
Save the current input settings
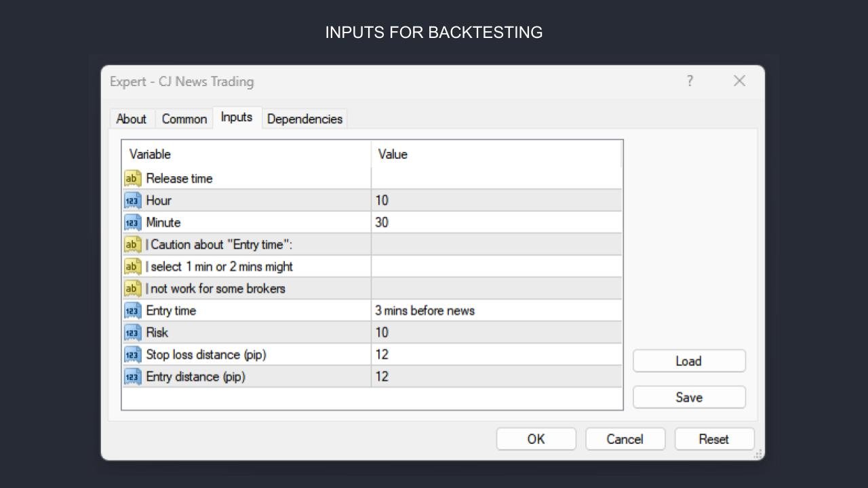point(689,397)
